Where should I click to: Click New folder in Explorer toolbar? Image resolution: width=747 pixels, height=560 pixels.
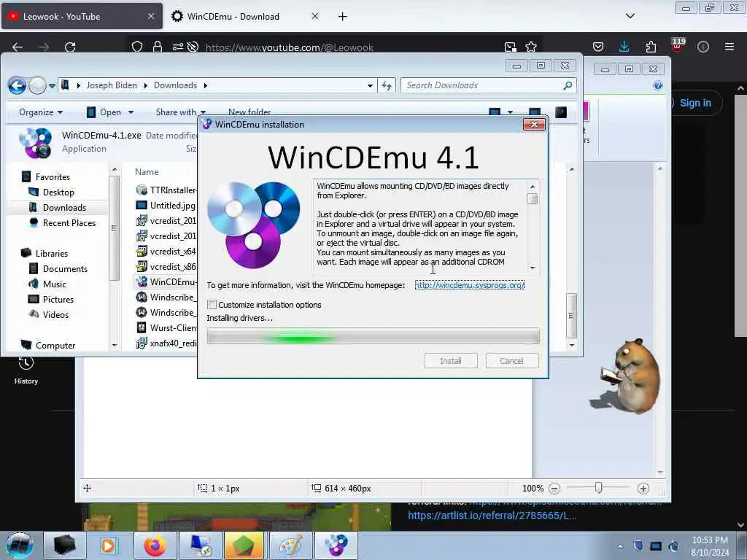coord(249,112)
